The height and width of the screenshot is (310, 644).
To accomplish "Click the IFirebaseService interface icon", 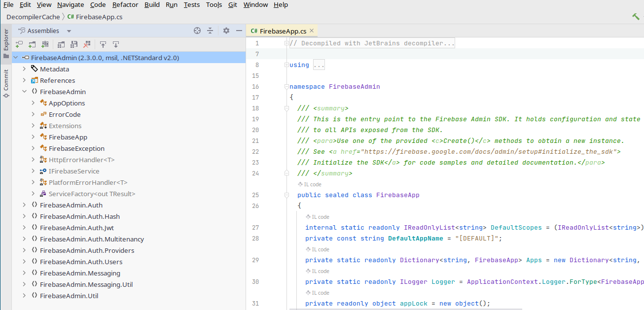I will 43,171.
